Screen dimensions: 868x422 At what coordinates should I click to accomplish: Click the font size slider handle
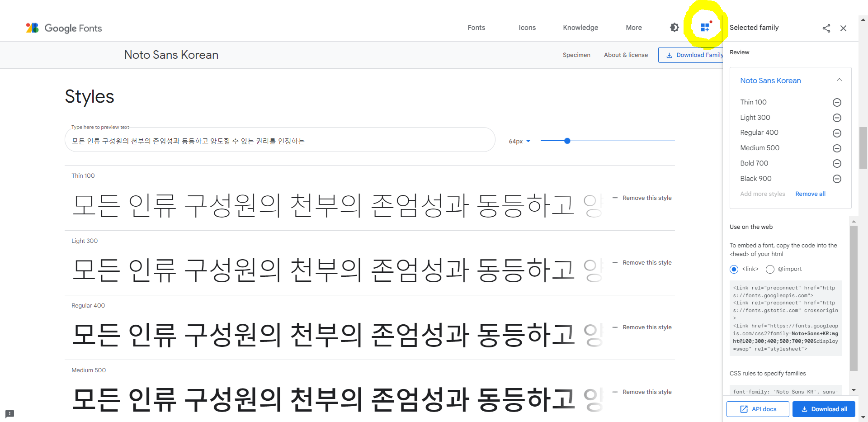pos(567,141)
